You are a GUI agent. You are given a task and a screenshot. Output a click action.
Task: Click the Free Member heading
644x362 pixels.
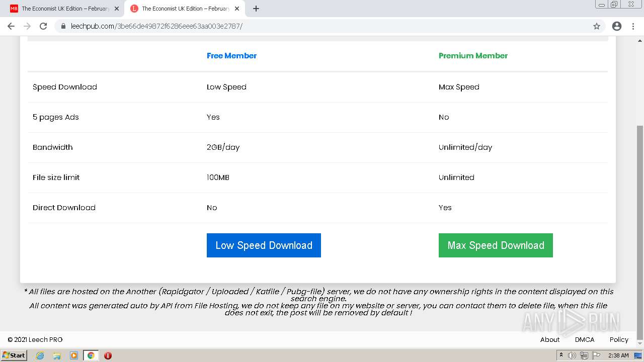(x=231, y=56)
